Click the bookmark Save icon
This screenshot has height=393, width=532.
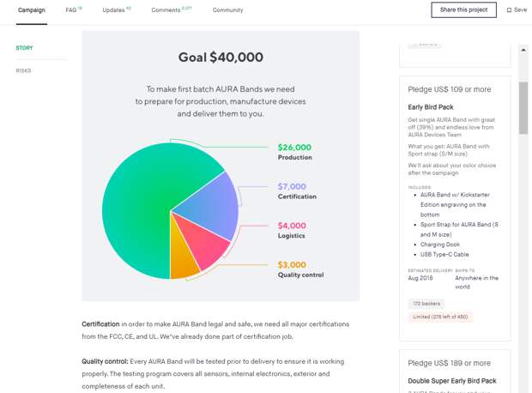509,10
